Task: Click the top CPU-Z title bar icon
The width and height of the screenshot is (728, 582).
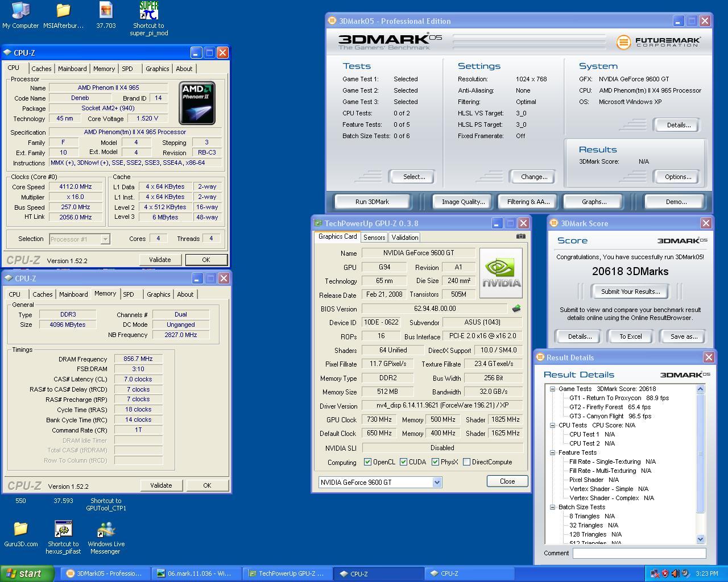Action: tap(7, 53)
